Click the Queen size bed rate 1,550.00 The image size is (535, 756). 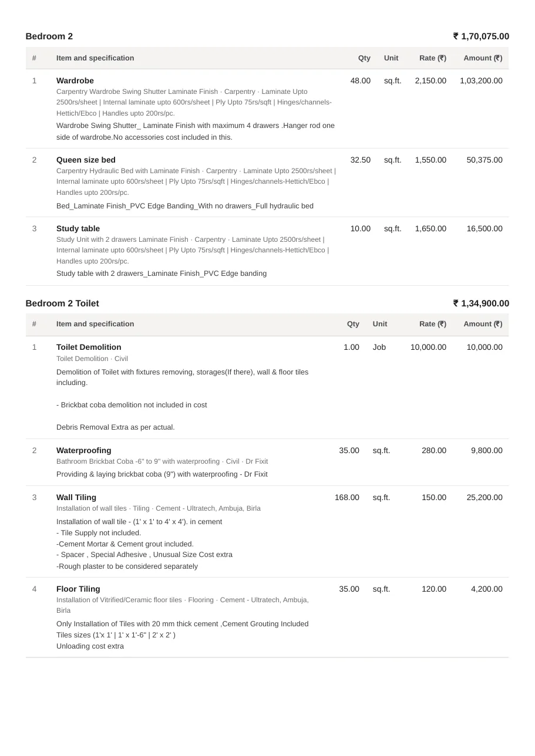click(x=430, y=160)
